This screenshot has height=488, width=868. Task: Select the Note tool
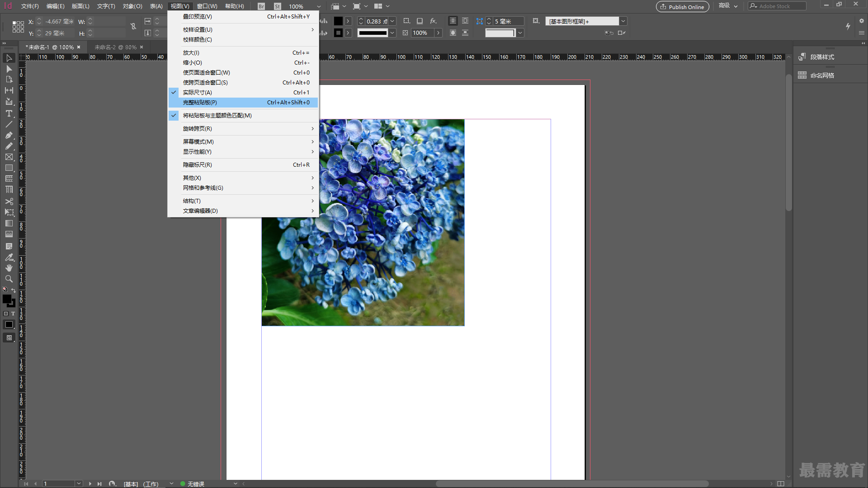tap(9, 246)
